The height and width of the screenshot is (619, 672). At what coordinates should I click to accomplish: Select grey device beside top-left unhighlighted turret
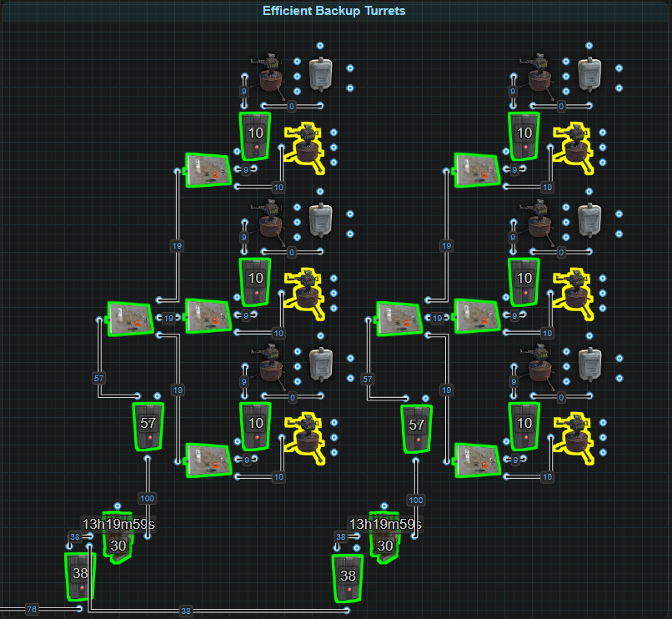pyautogui.click(x=320, y=74)
